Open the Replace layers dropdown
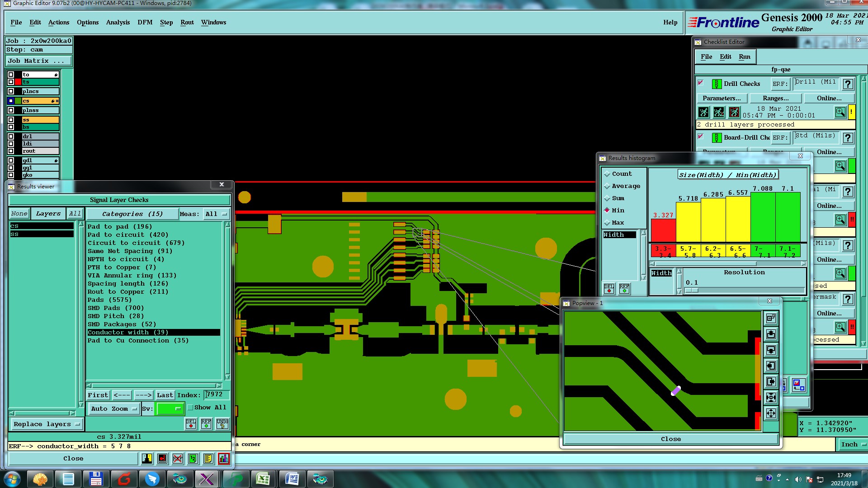 [47, 424]
